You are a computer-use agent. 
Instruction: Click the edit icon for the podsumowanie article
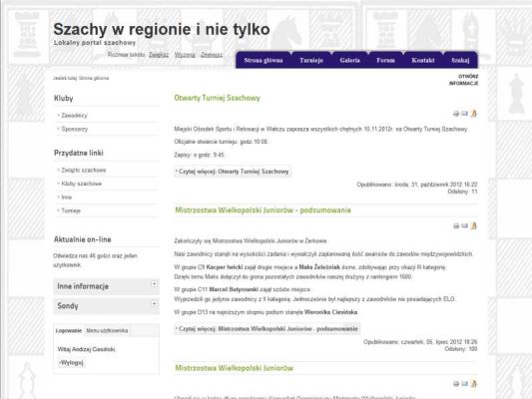pyautogui.click(x=474, y=225)
